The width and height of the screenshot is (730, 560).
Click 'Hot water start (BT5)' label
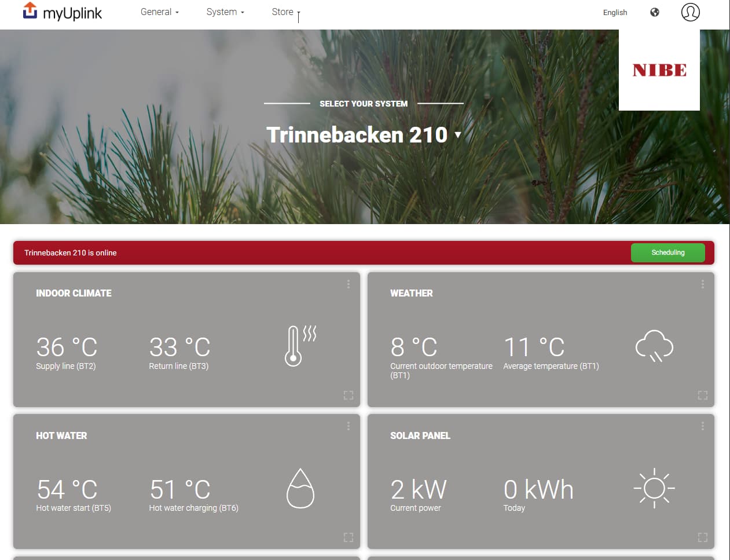tap(74, 508)
